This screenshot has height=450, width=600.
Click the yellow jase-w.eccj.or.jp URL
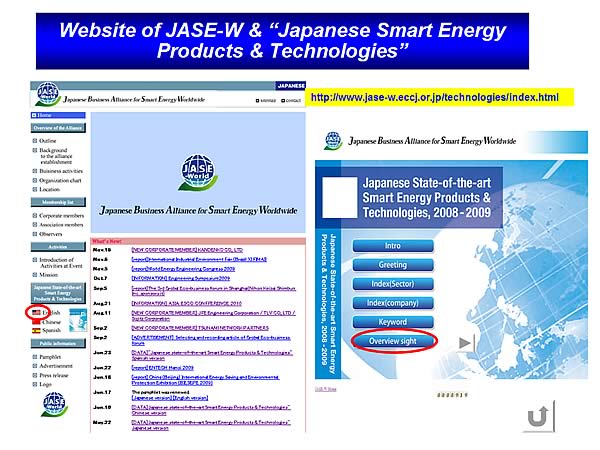[435, 98]
